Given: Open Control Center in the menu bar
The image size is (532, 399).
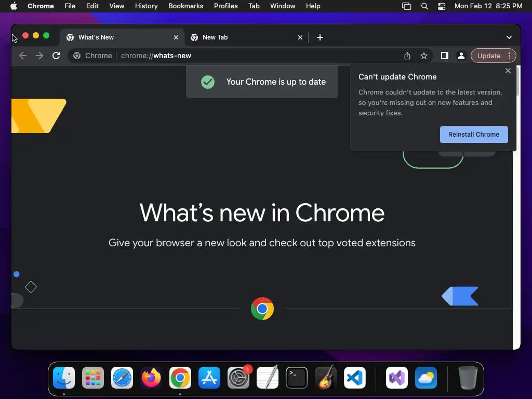Looking at the screenshot, I should tap(442, 6).
